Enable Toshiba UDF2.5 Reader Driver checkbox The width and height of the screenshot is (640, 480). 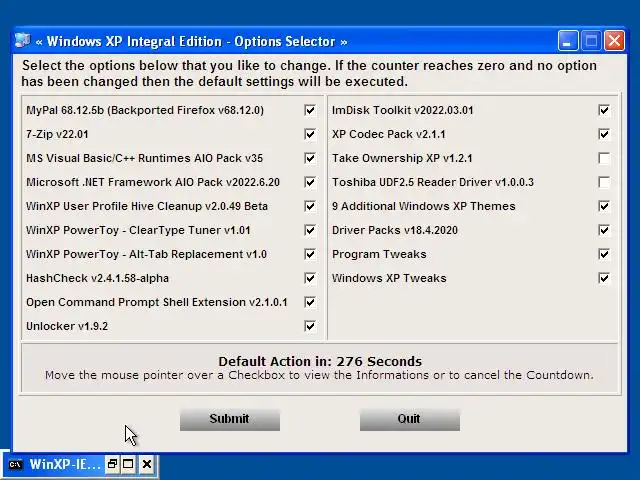pyautogui.click(x=604, y=182)
